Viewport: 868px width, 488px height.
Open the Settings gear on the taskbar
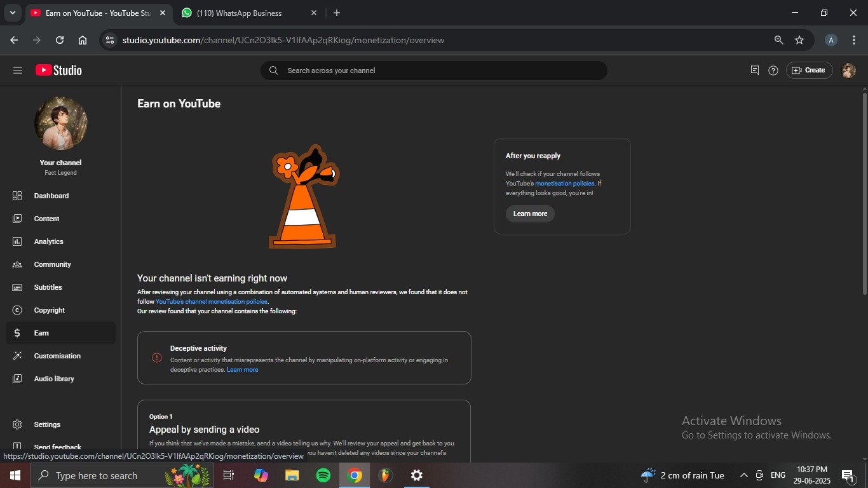(x=416, y=475)
